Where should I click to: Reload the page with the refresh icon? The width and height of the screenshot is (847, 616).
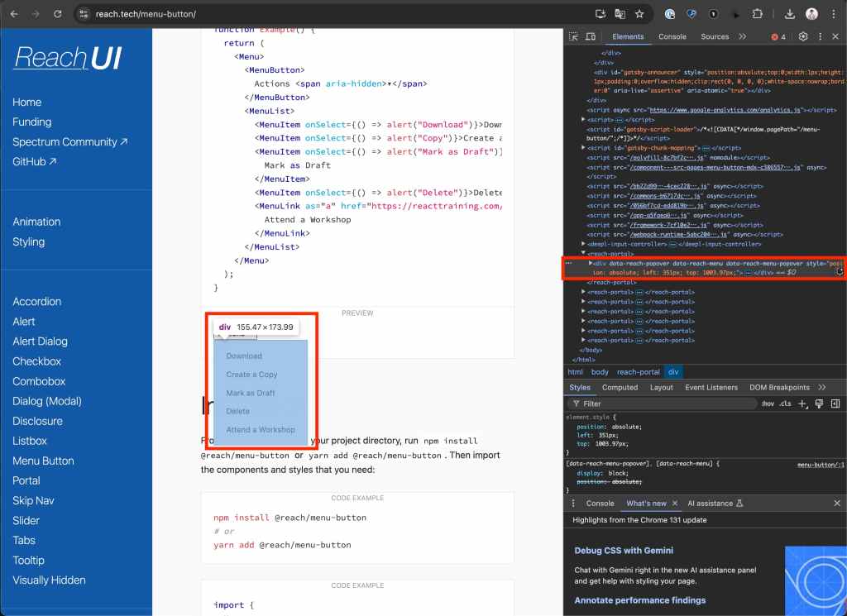57,14
